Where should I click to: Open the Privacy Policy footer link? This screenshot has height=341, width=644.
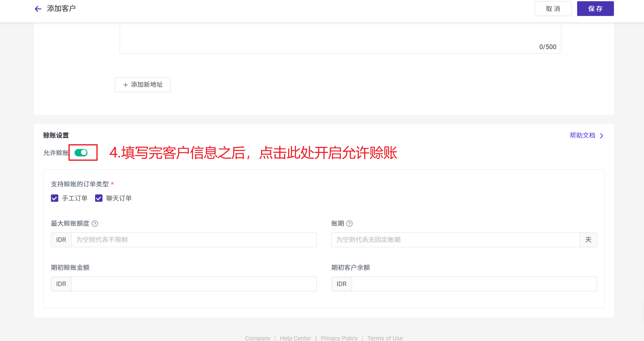tap(339, 338)
